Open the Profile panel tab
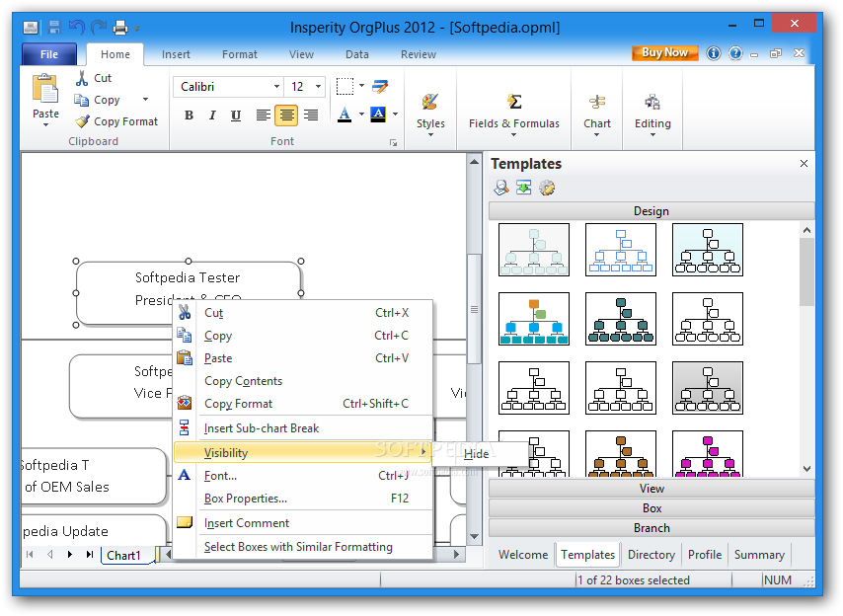Screen dimensions: 843x616 [x=704, y=555]
